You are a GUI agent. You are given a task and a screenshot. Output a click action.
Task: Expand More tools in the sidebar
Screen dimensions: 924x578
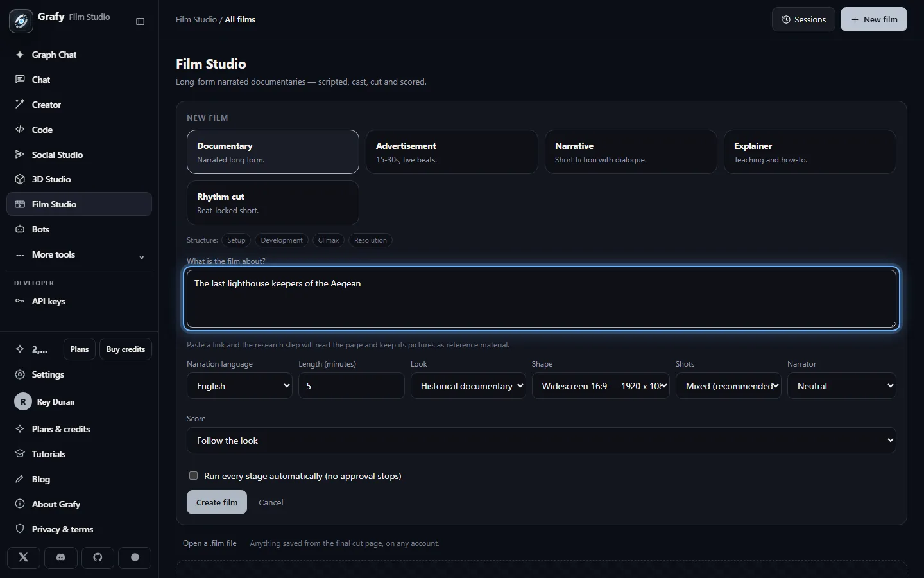pyautogui.click(x=79, y=254)
